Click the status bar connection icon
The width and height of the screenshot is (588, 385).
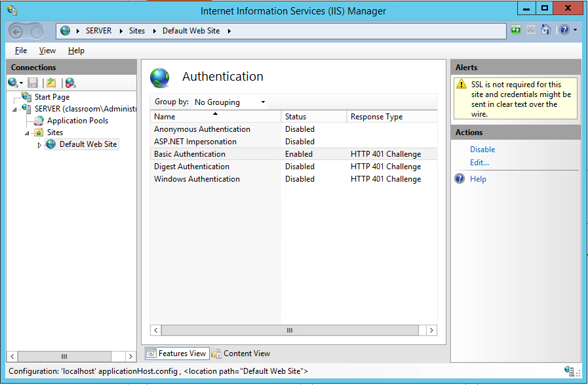(569, 371)
